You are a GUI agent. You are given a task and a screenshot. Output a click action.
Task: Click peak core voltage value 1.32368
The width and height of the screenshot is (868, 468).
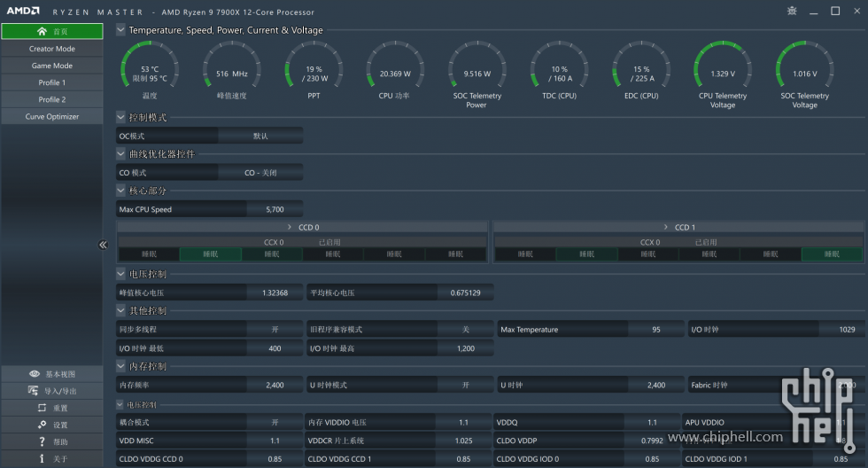coord(275,292)
